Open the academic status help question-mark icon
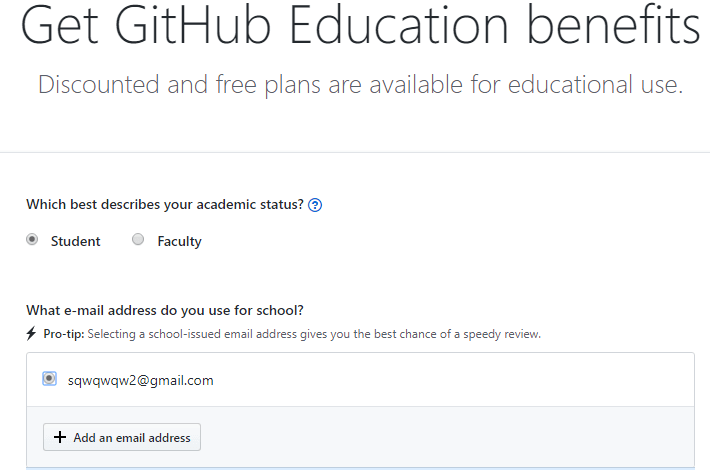Screen dimensions: 710x470 [x=315, y=205]
